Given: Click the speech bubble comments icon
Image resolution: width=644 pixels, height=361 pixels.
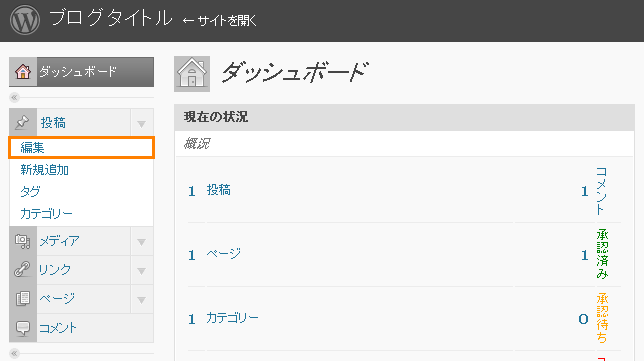Looking at the screenshot, I should coord(23,328).
